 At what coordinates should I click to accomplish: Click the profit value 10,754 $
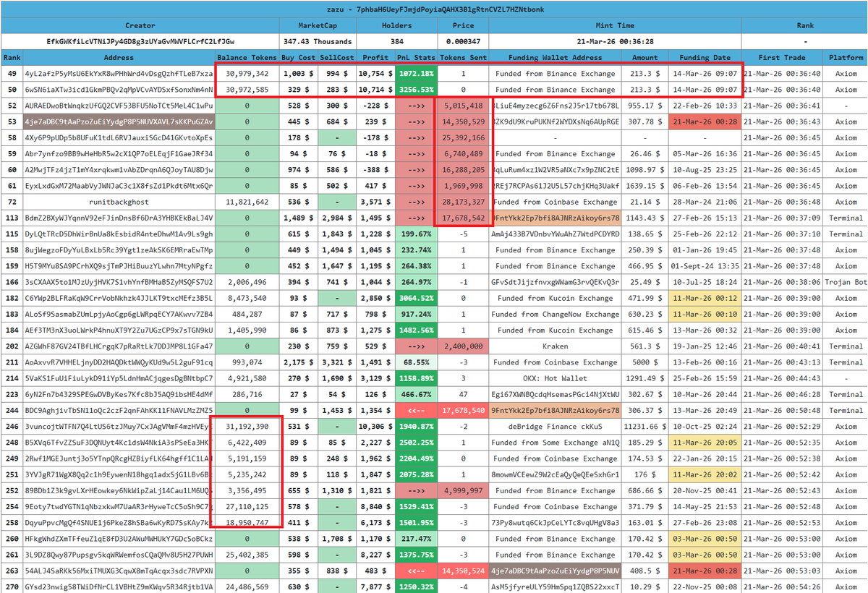(375, 74)
